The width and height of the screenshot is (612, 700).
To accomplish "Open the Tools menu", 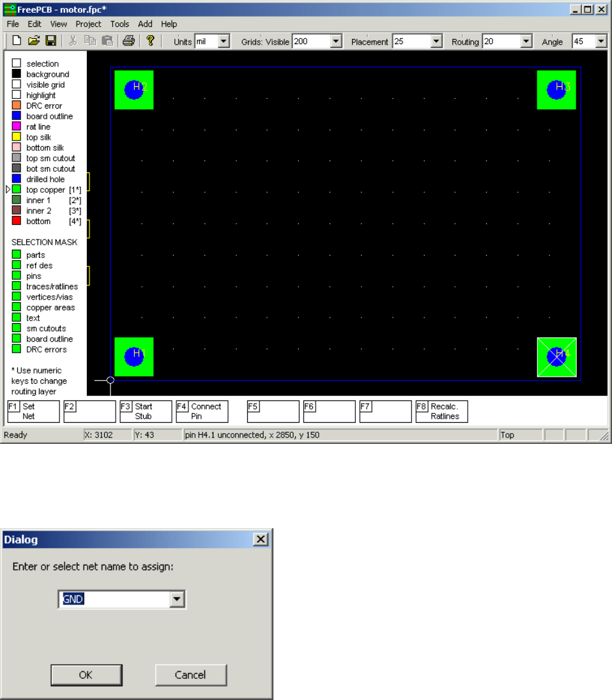I will tap(119, 24).
